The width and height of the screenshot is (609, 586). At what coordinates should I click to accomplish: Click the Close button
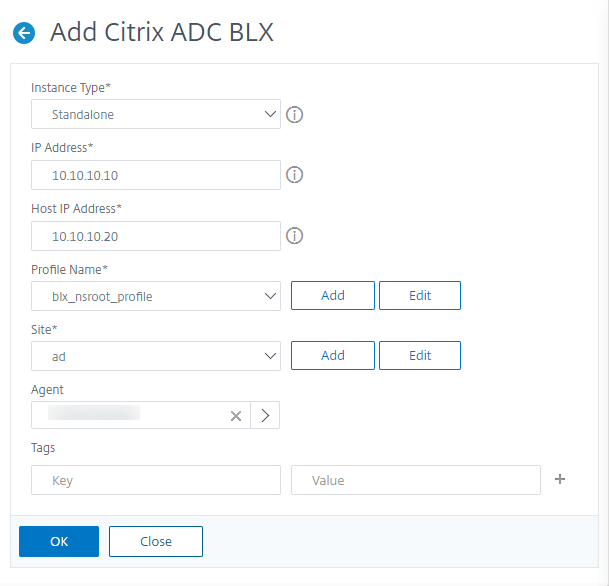pyautogui.click(x=156, y=541)
